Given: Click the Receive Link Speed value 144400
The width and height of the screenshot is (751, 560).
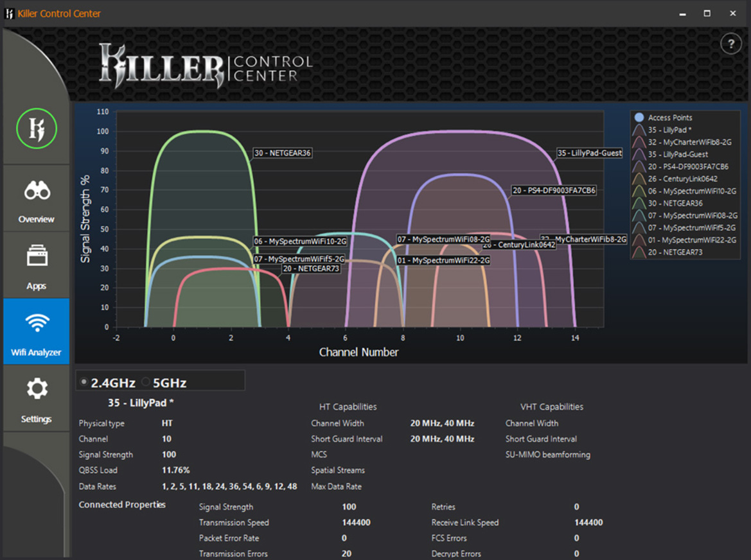Looking at the screenshot, I should [588, 523].
